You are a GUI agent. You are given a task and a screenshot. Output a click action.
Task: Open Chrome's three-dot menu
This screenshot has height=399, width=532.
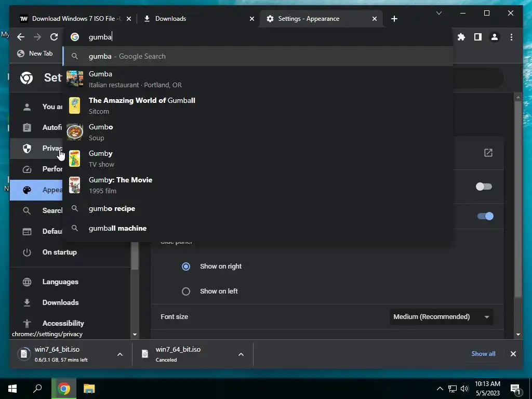point(511,37)
